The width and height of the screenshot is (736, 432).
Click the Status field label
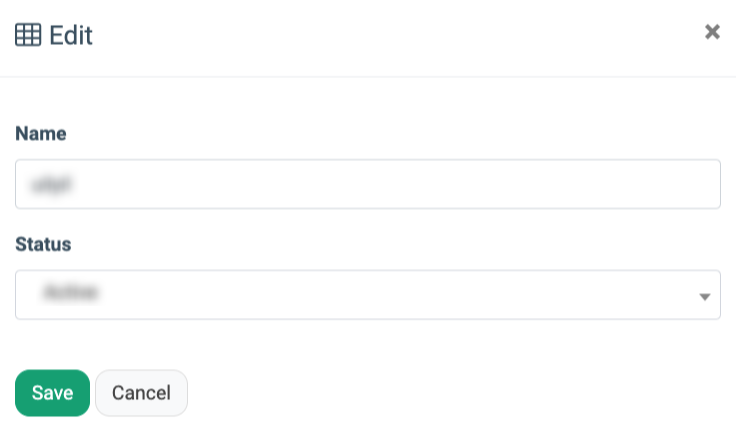43,244
